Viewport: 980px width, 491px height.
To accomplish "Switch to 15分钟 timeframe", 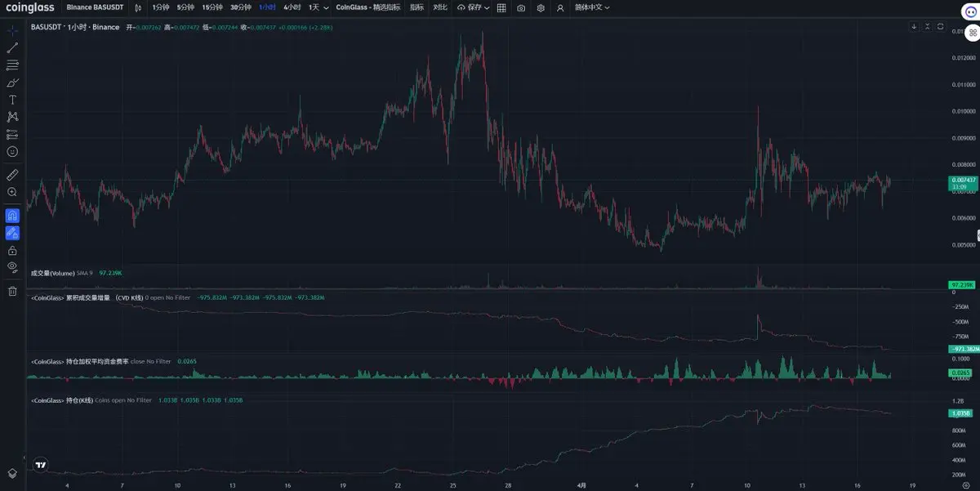I will 212,7.
